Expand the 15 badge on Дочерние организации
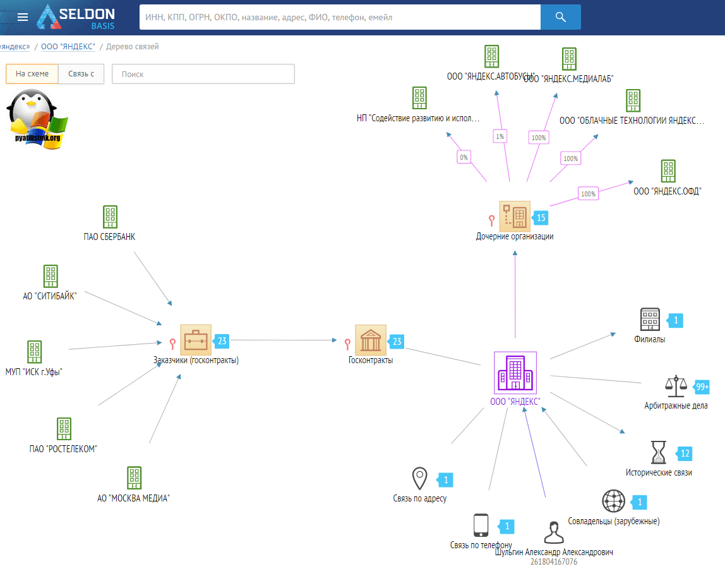 click(x=541, y=218)
